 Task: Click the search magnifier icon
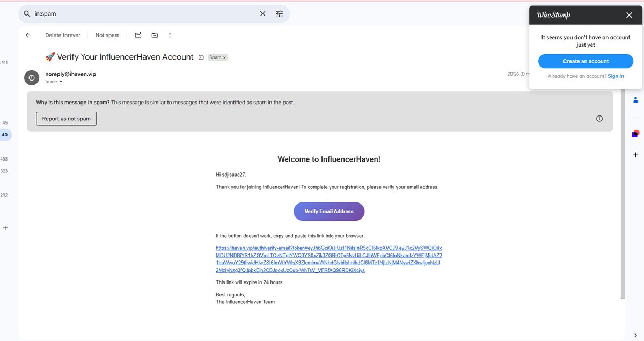click(x=26, y=14)
